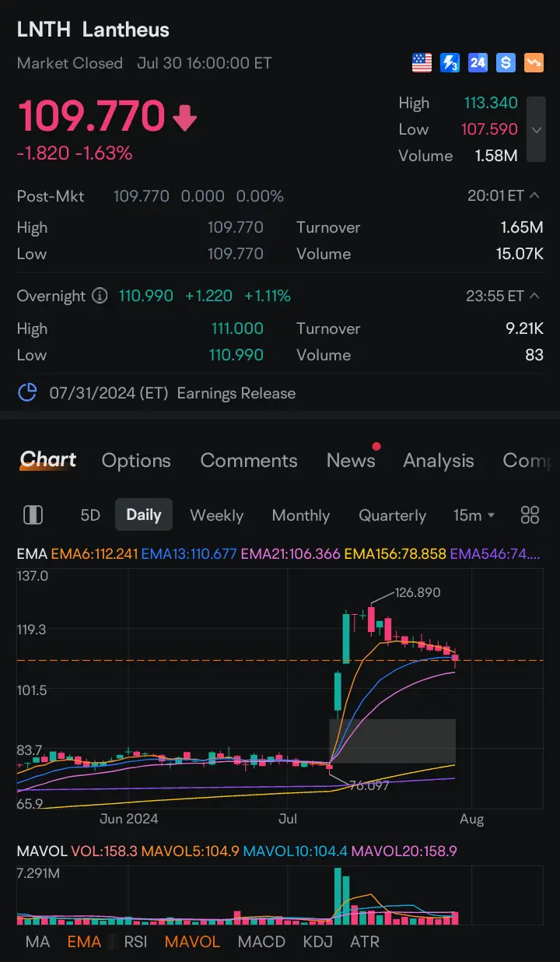Image resolution: width=560 pixels, height=962 pixels.
Task: Open the News tab
Action: 351,461
